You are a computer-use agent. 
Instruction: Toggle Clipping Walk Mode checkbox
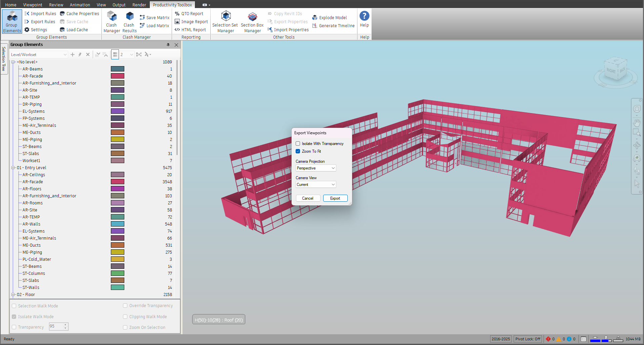[x=125, y=317]
